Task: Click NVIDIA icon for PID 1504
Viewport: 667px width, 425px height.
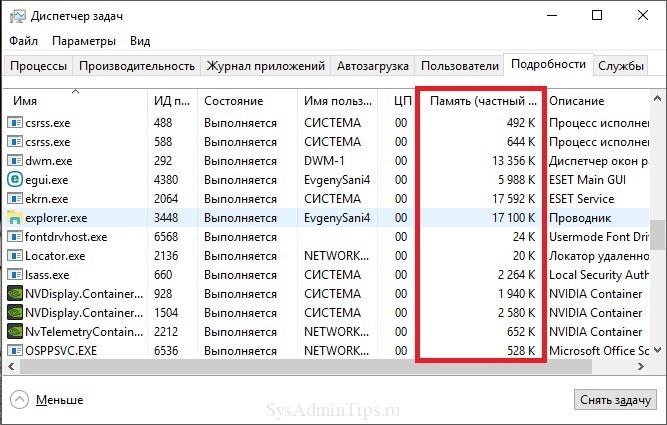Action: 15,313
